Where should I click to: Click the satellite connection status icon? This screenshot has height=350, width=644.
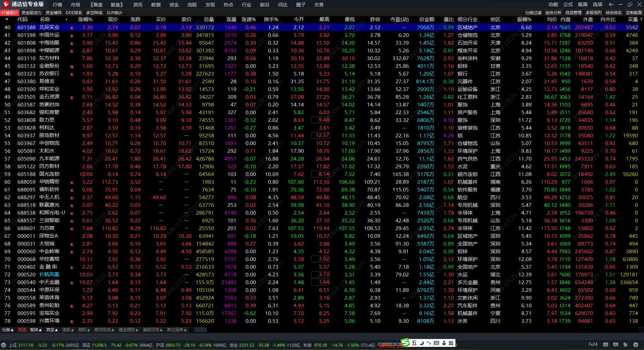626,345
